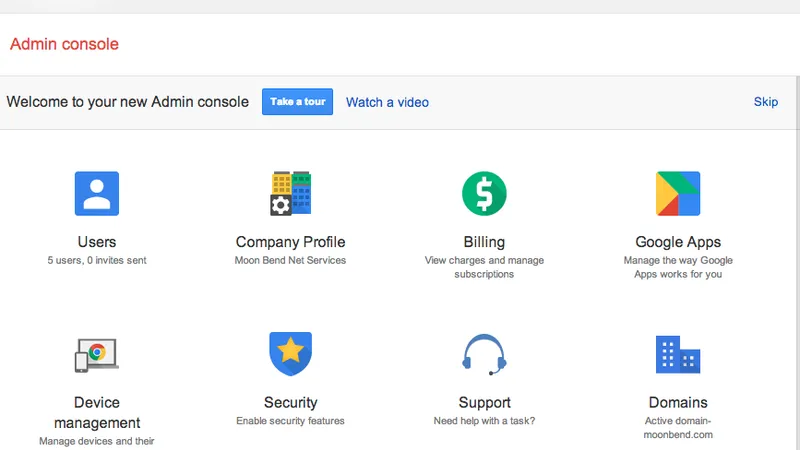
Task: Open the Google Apps icon
Action: coord(678,193)
